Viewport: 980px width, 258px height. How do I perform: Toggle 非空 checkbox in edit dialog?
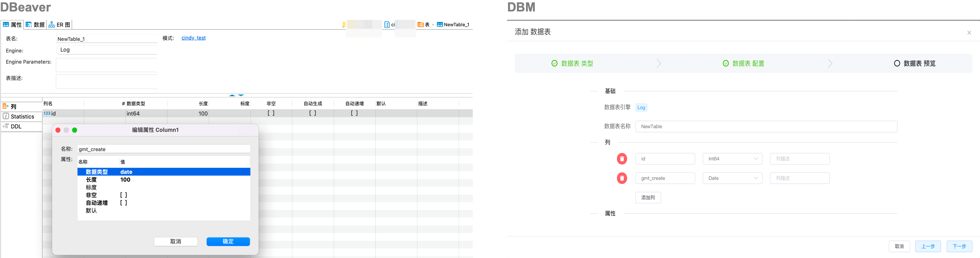(x=123, y=195)
